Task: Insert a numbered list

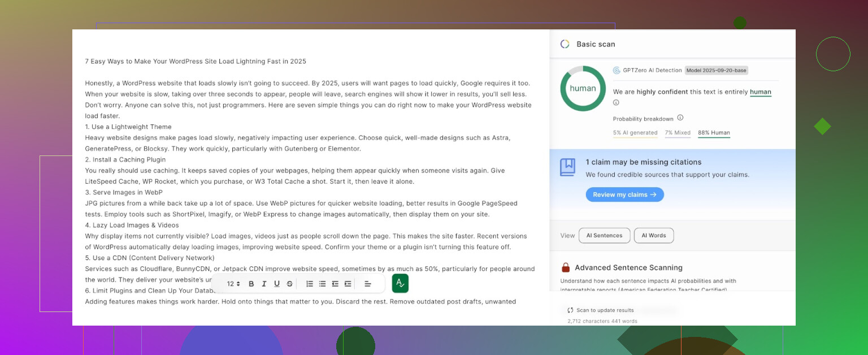Action: click(x=310, y=284)
